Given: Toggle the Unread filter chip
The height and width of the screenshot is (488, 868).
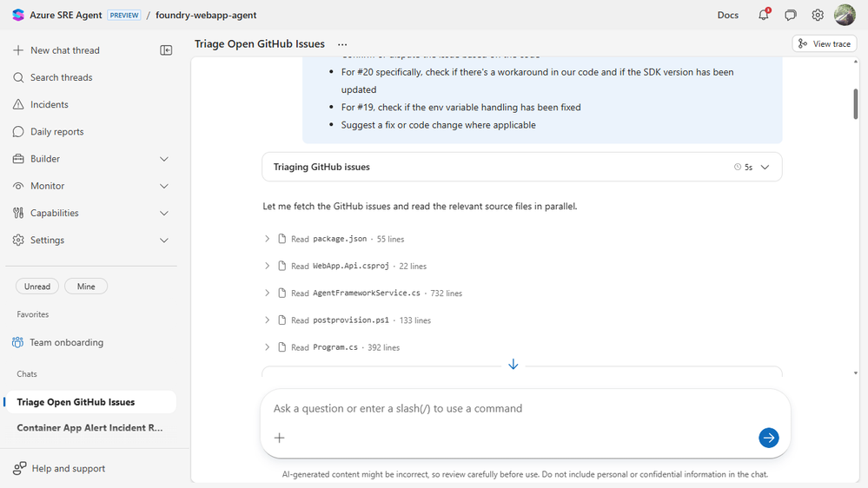Looking at the screenshot, I should point(37,287).
